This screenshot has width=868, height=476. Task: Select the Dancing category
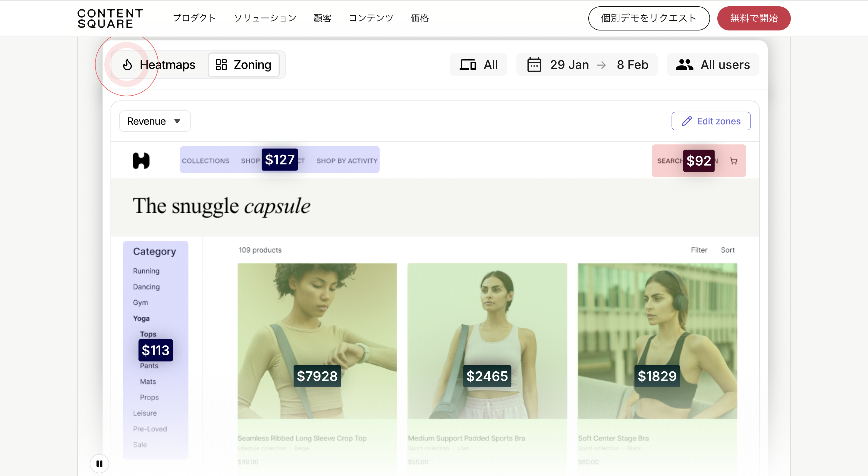146,287
